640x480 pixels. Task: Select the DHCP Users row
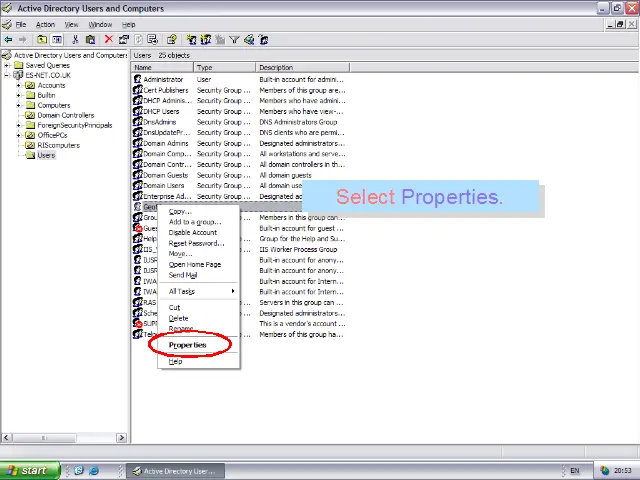click(239, 111)
